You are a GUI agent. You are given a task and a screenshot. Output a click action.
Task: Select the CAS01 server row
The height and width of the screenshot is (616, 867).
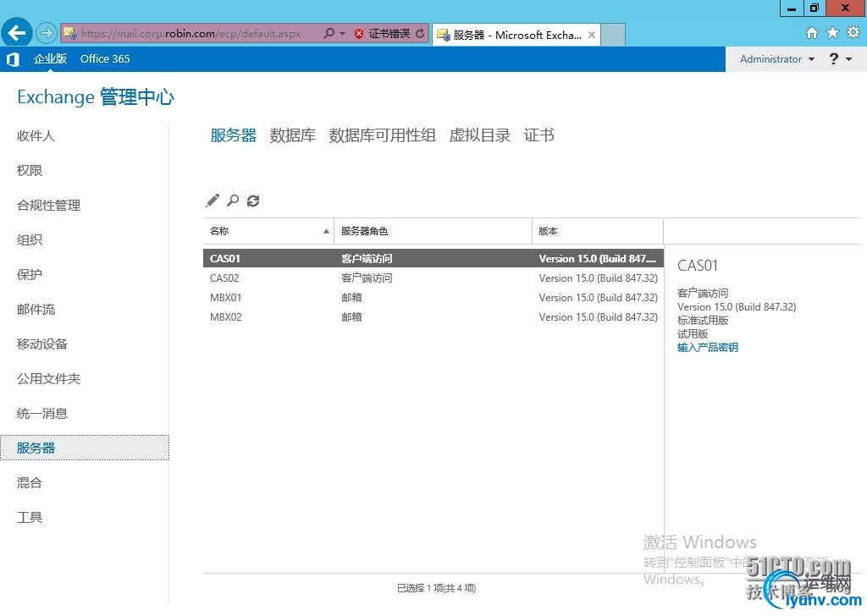pyautogui.click(x=433, y=259)
